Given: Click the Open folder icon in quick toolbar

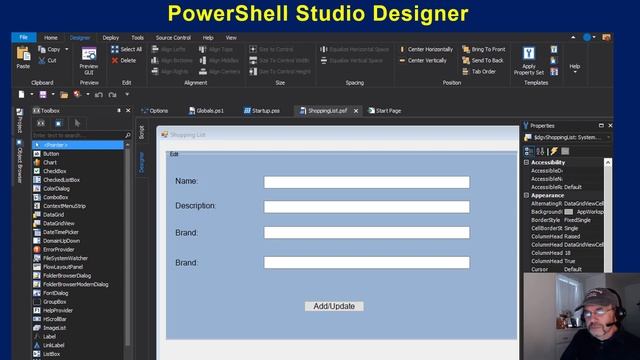Looking at the screenshot, I should coord(64,95).
